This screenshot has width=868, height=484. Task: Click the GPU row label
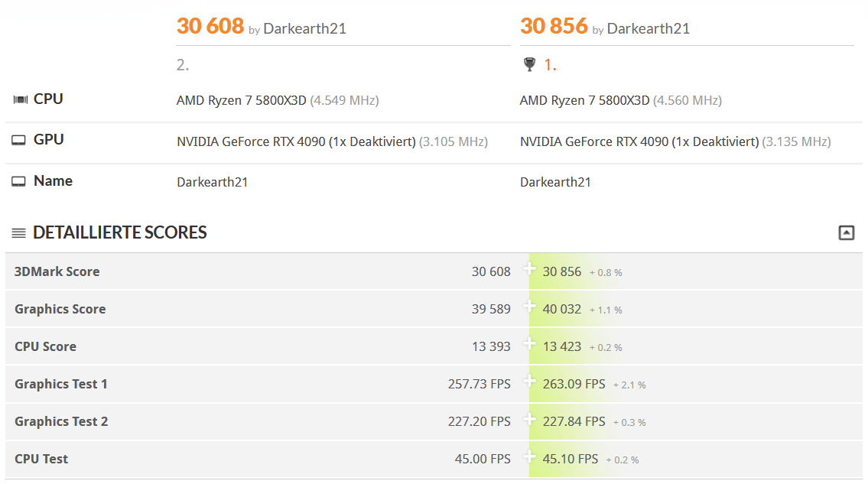(49, 140)
